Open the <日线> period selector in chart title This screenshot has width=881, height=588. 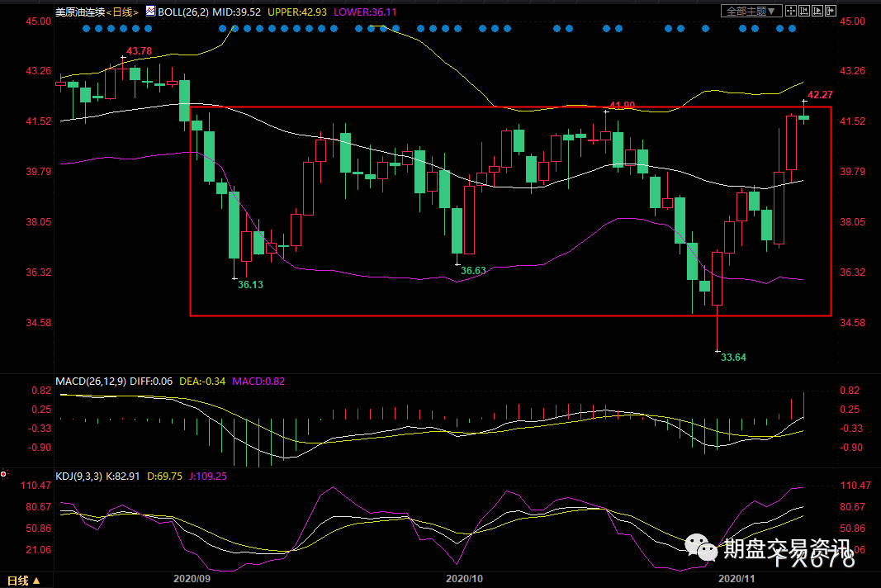(x=122, y=12)
